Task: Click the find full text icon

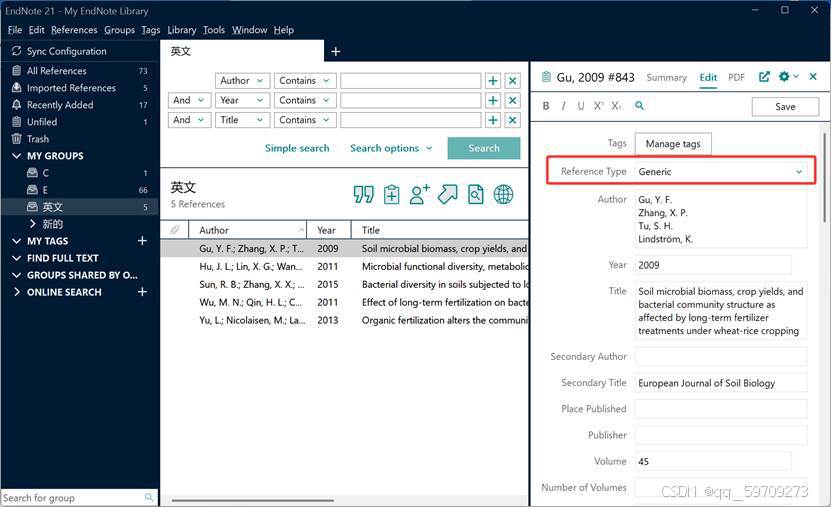Action: coord(475,194)
